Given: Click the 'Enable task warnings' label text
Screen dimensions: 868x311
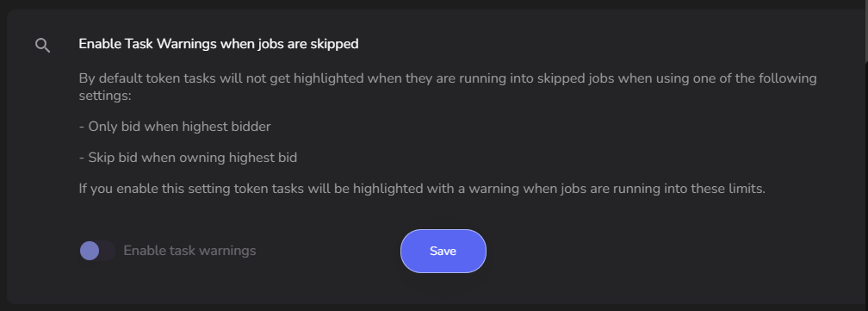Looking at the screenshot, I should [189, 251].
